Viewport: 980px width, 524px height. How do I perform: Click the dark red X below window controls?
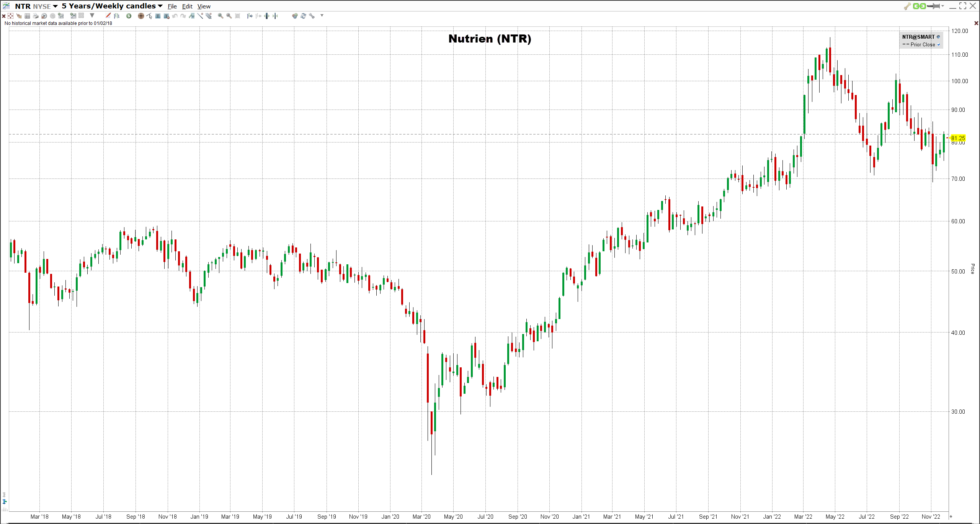tap(976, 23)
